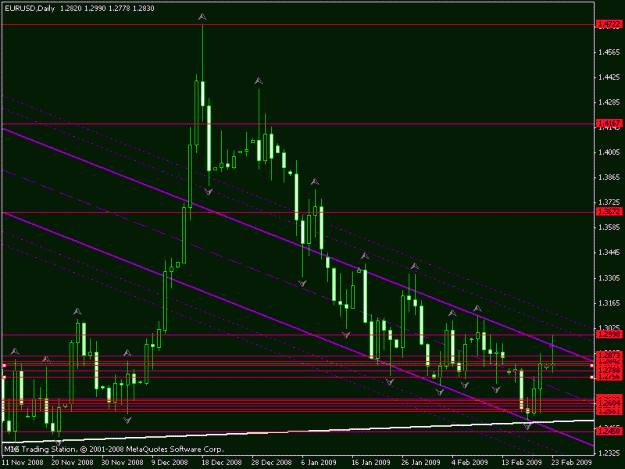Click the 28 Dec 2008 date label
Viewport: 625px width, 469px height.
coord(271,462)
